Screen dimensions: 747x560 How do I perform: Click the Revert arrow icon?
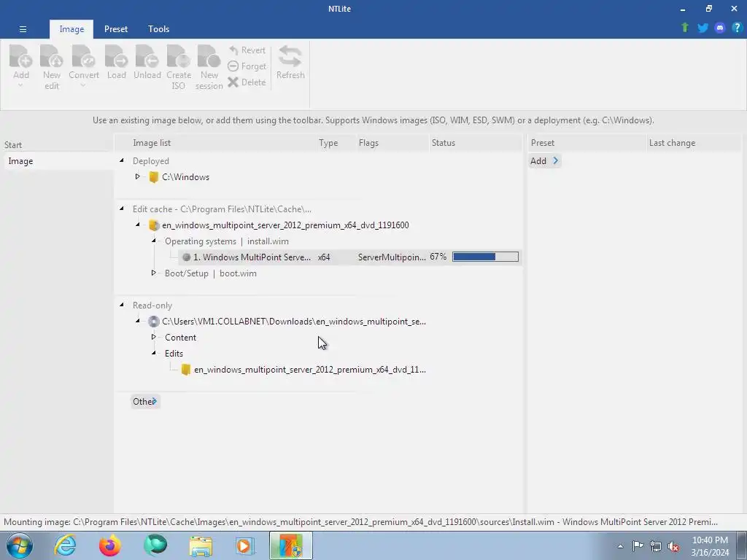[x=233, y=50]
